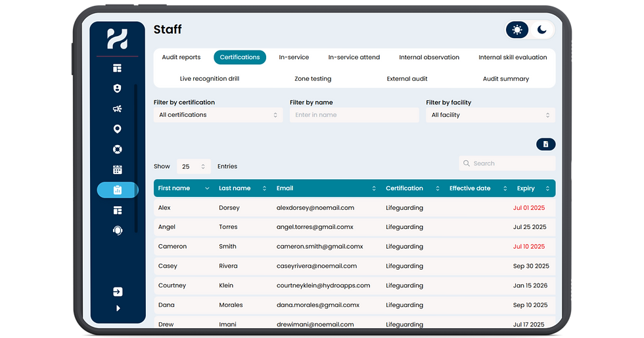644x338 pixels.
Task: Click Lifeguarding in the Dorsey row
Action: [x=405, y=207]
